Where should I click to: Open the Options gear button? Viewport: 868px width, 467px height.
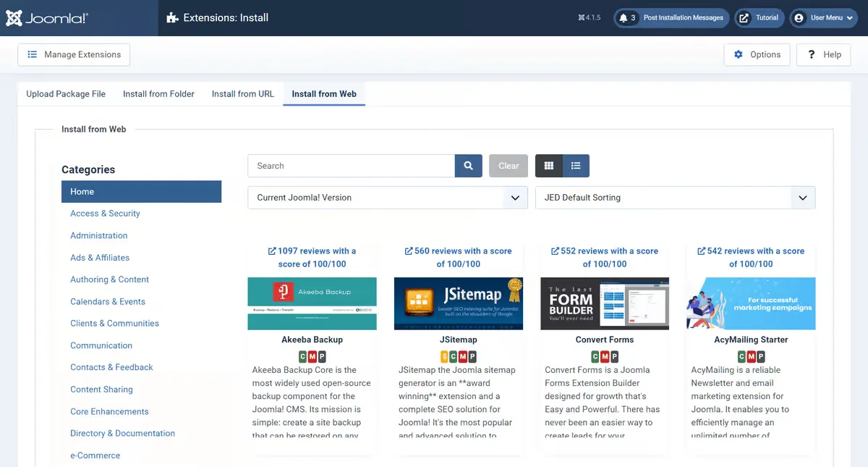coord(757,55)
